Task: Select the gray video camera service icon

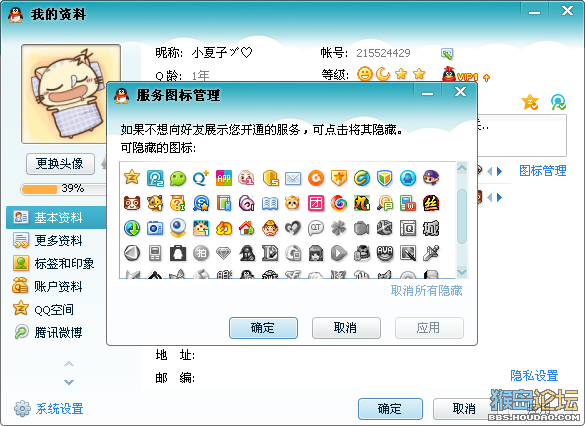Action: [x=362, y=228]
